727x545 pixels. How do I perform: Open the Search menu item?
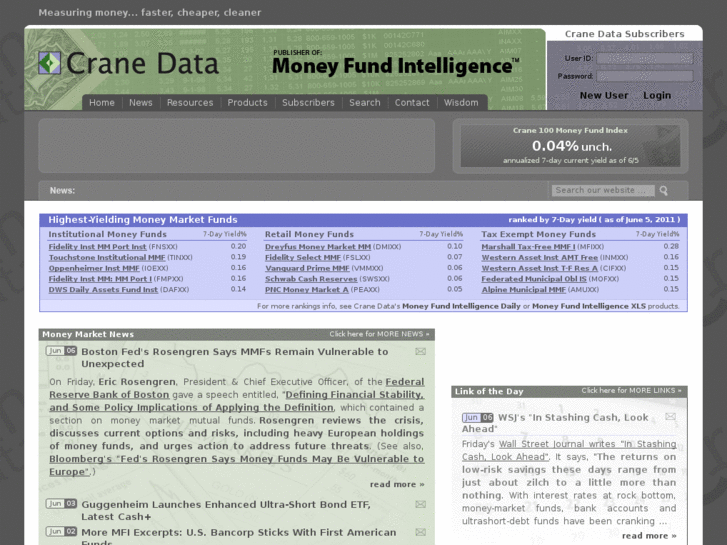pos(364,103)
